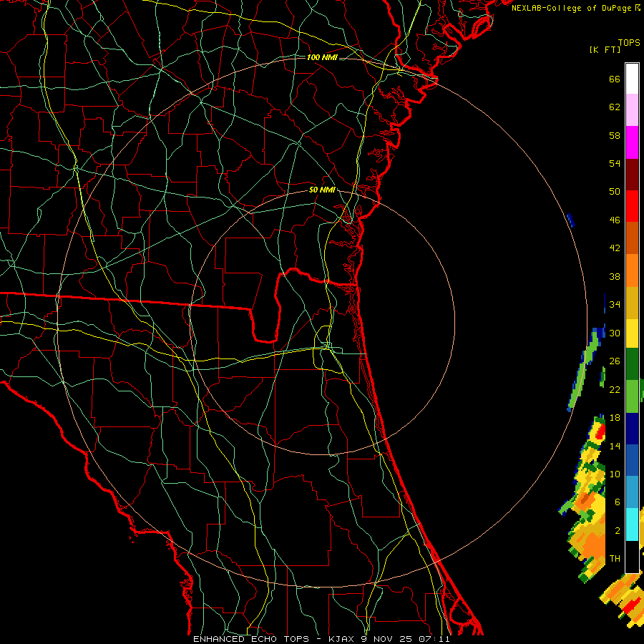Click the light orange legend swatch
Screen dimensions: 644x644
tap(632, 270)
